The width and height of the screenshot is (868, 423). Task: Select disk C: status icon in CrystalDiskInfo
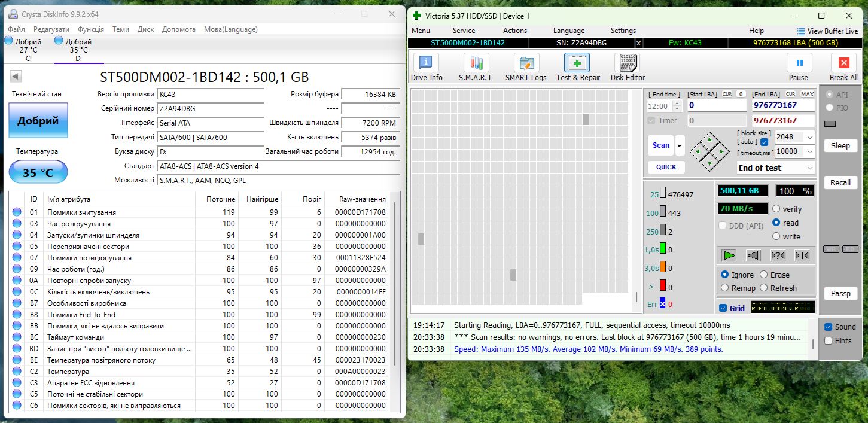(x=8, y=41)
